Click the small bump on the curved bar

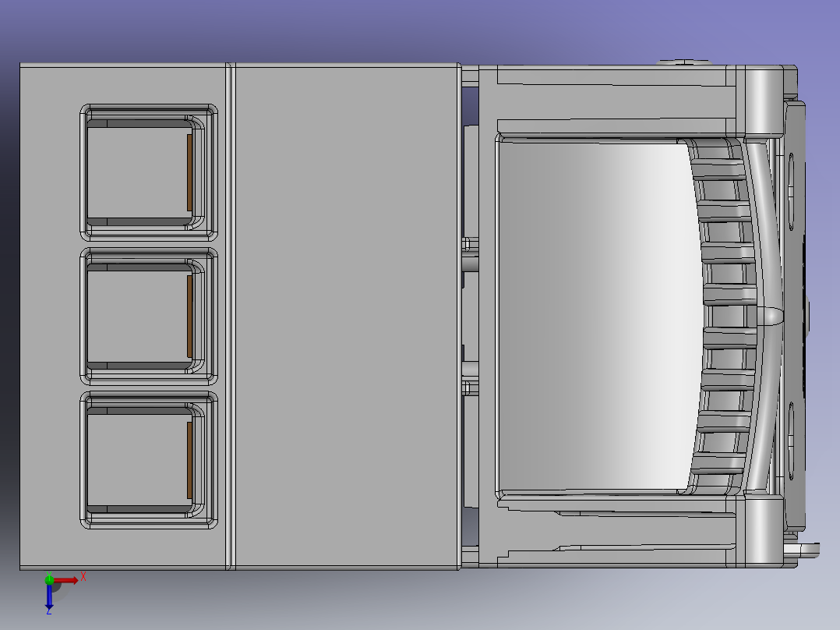[x=772, y=315]
